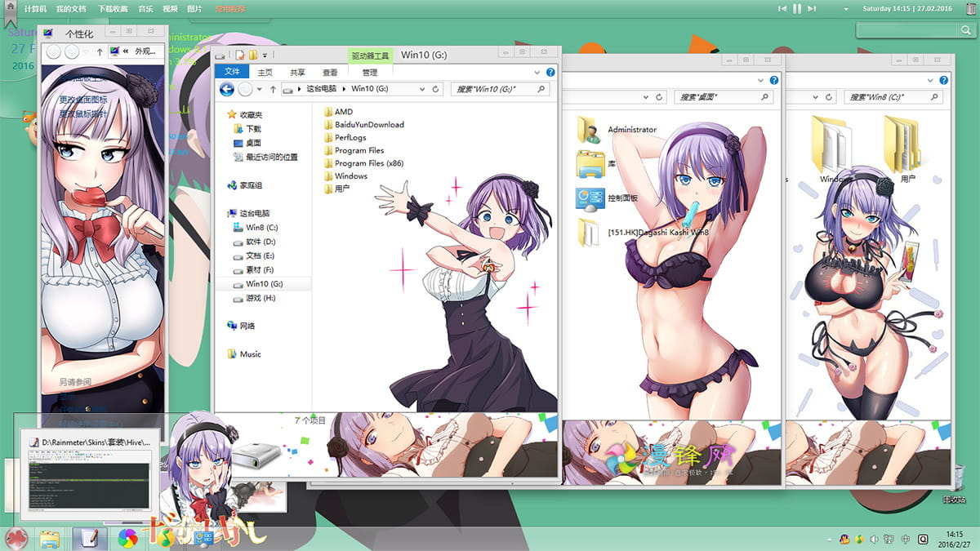Click the volume speaker icon in the tray
Viewport: 980px width, 551px height.
[x=874, y=539]
